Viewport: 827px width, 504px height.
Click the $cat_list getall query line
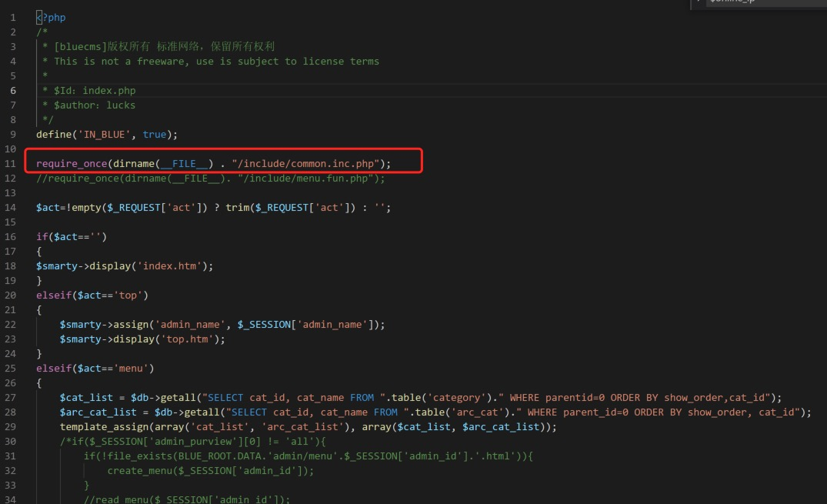coord(420,397)
